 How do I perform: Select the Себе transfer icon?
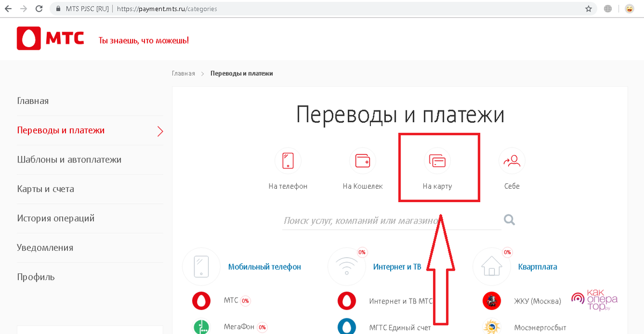[512, 161]
